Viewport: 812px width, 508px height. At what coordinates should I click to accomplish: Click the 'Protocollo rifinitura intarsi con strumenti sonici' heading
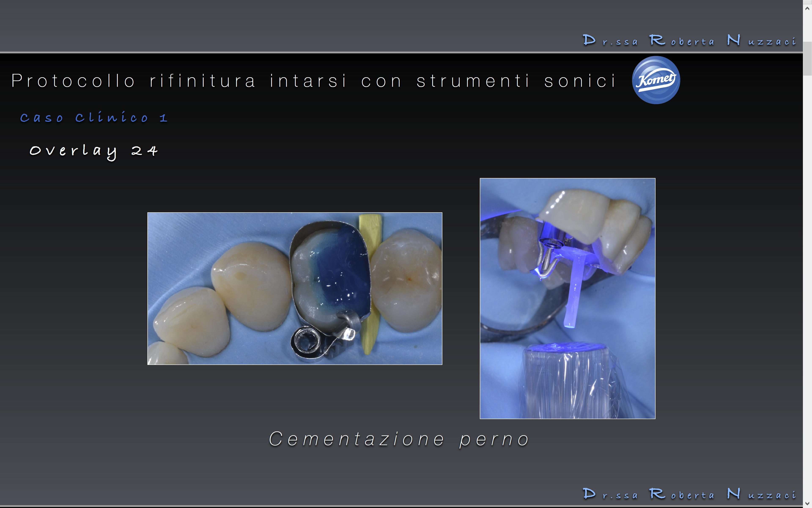(314, 81)
